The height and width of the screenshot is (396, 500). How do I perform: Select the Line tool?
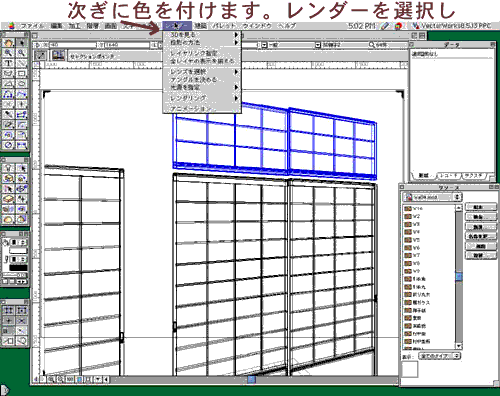pyautogui.click(x=21, y=63)
